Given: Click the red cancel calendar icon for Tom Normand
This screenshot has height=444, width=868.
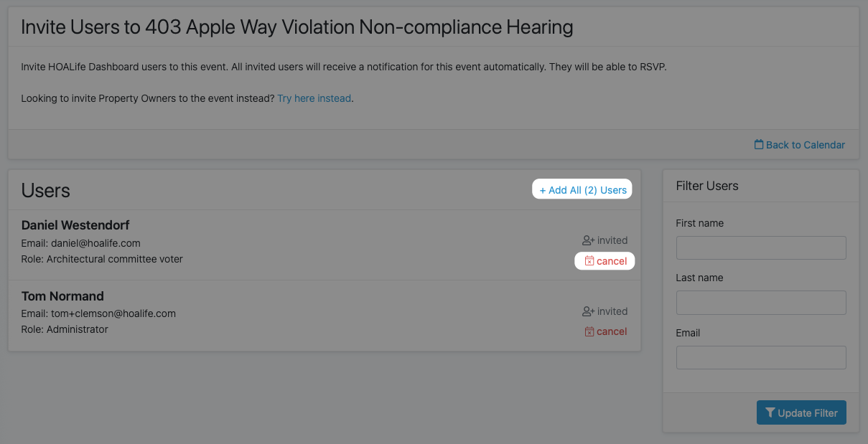Looking at the screenshot, I should point(589,331).
